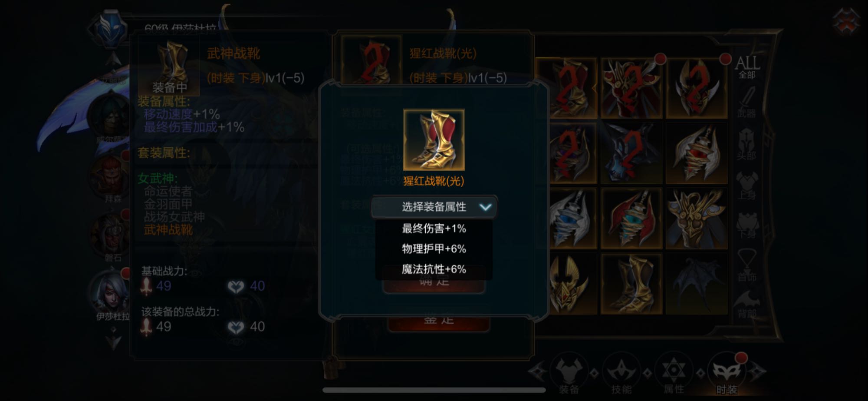Select the 拜森 hero portrait
The width and height of the screenshot is (868, 401).
click(x=112, y=177)
